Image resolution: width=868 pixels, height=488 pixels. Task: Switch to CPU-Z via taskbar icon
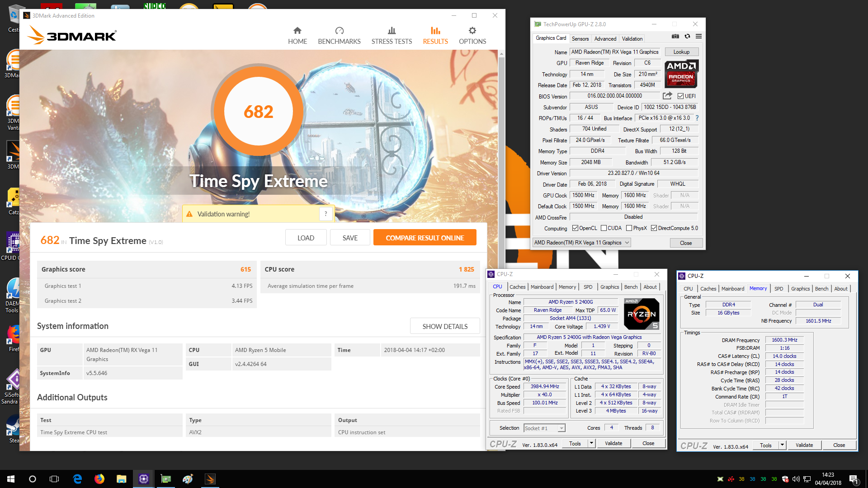pyautogui.click(x=144, y=479)
